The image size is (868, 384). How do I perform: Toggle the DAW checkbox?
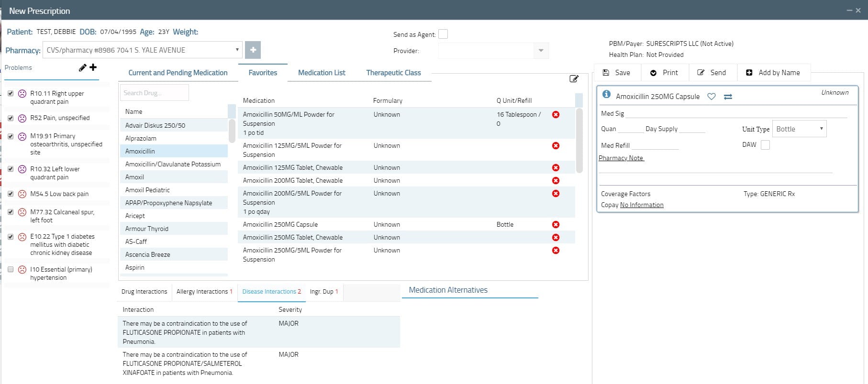[765, 145]
